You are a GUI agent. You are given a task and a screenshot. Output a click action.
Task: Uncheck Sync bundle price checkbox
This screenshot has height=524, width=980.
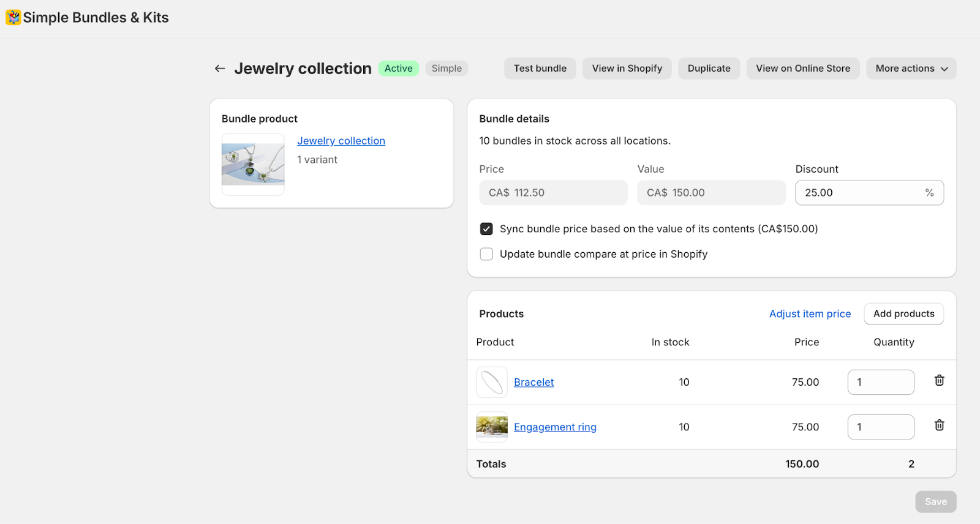(486, 229)
